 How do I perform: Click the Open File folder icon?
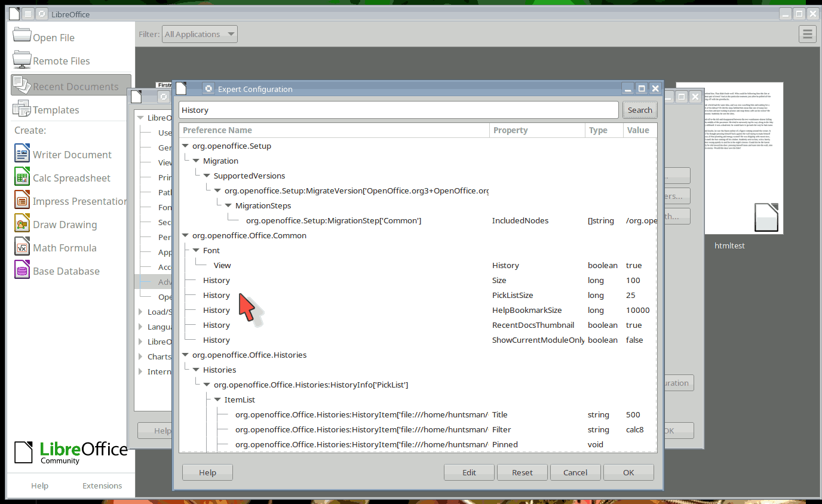pos(22,35)
